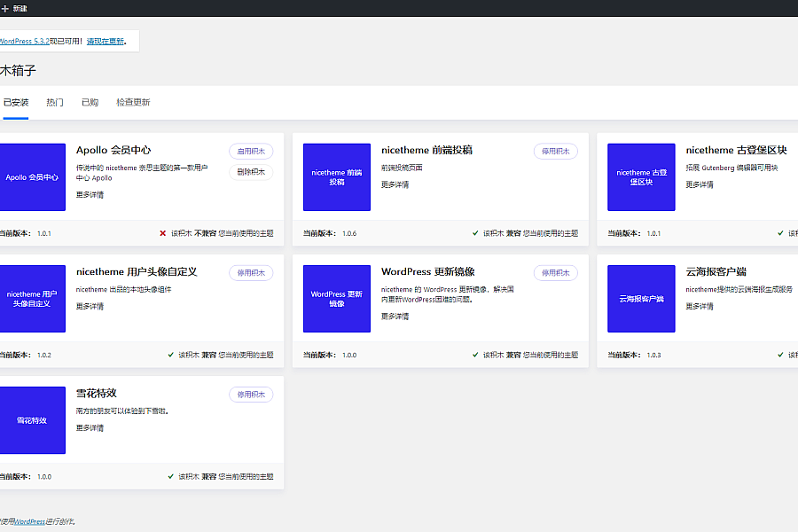Click the green check icon on 古登堡区块 card
Viewport: 798px width, 532px height.
point(780,233)
